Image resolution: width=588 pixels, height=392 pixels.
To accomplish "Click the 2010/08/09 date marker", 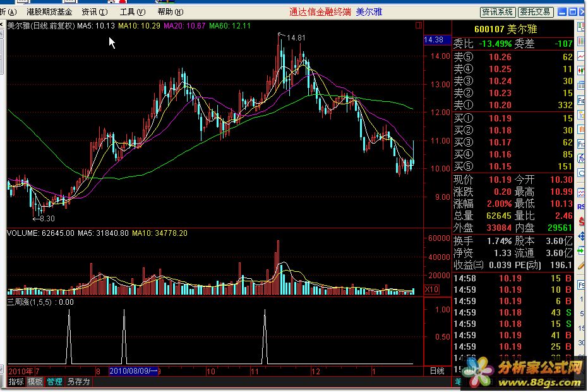I will click(133, 371).
